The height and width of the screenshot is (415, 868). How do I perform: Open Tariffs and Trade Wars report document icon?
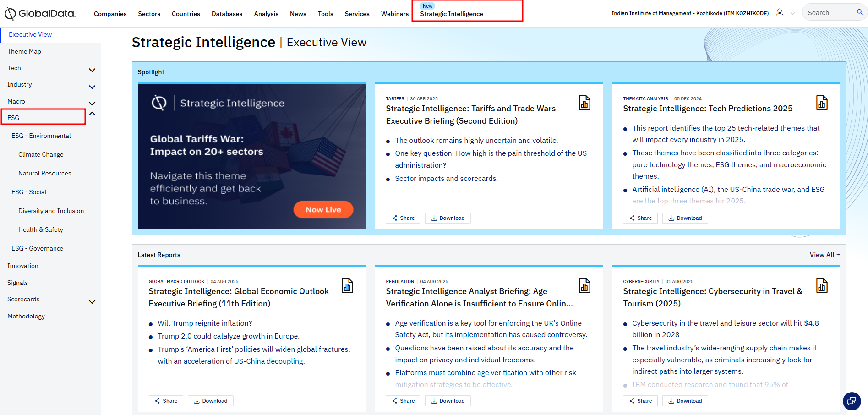(584, 103)
